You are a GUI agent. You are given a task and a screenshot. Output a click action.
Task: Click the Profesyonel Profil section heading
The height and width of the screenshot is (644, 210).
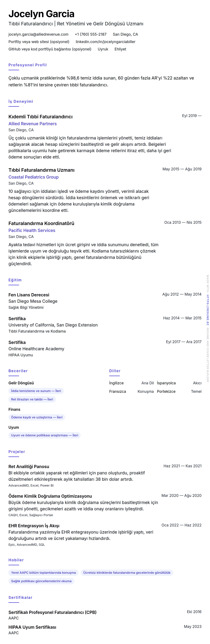pyautogui.click(x=28, y=65)
